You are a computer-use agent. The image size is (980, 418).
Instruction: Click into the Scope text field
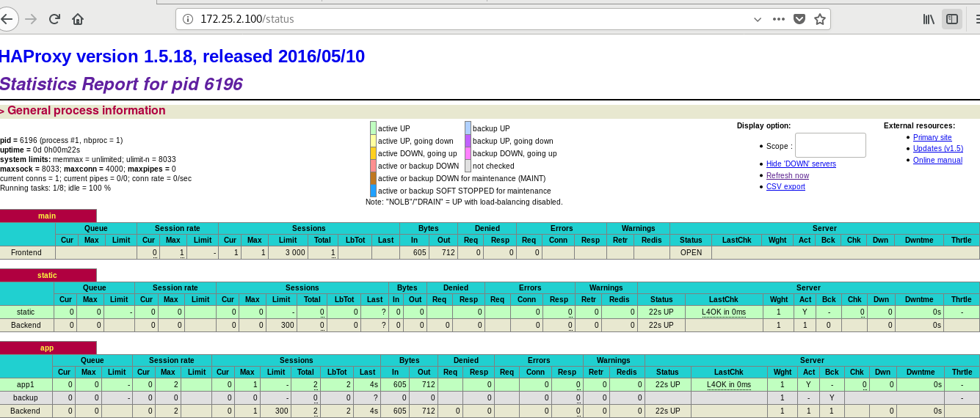pos(830,145)
